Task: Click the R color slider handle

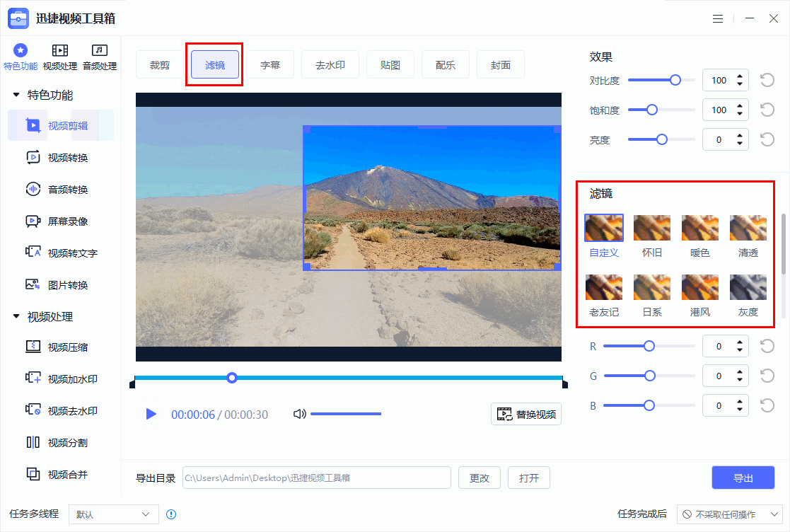Action: (x=649, y=346)
